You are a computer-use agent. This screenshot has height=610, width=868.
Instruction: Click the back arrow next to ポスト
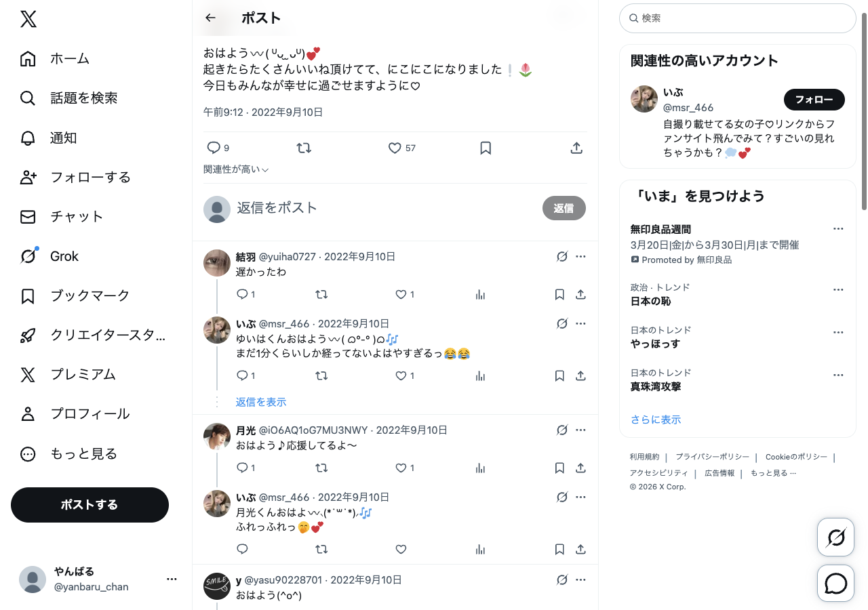[210, 18]
